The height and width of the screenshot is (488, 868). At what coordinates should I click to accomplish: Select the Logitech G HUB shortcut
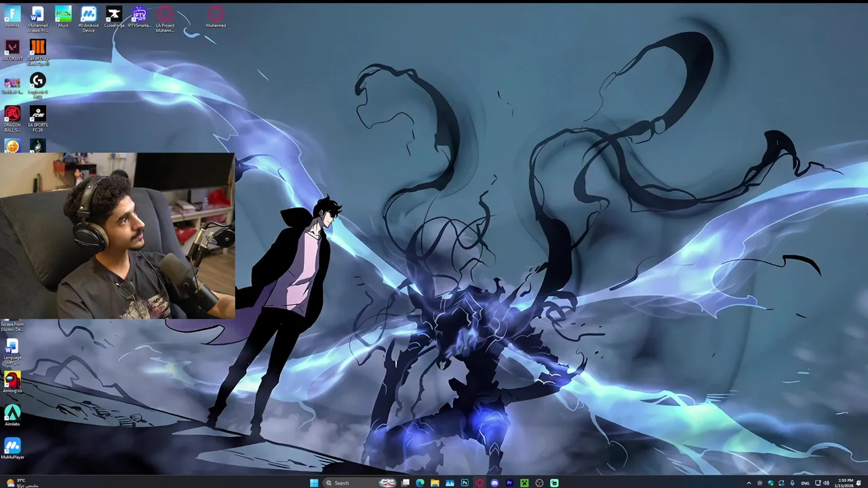click(38, 86)
